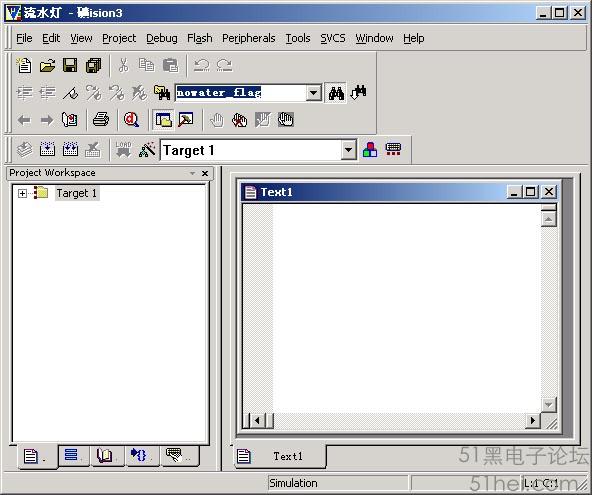Open Options for Target wand icon

pyautogui.click(x=147, y=150)
